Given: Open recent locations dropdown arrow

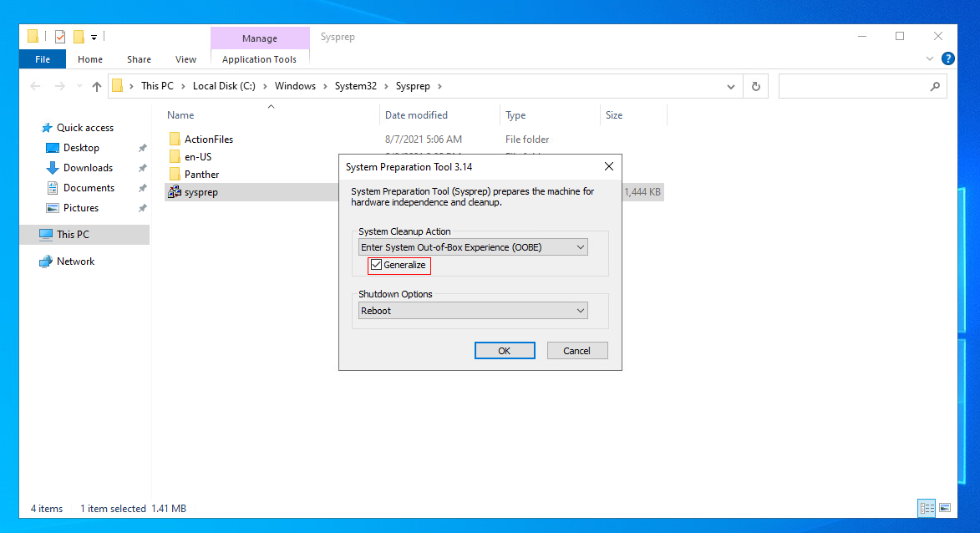Looking at the screenshot, I should (x=79, y=86).
